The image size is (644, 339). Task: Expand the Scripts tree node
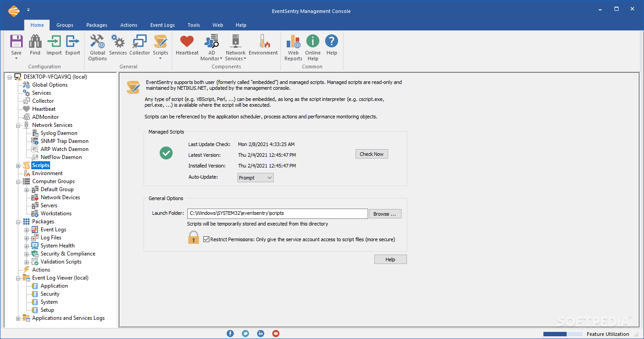pyautogui.click(x=18, y=166)
